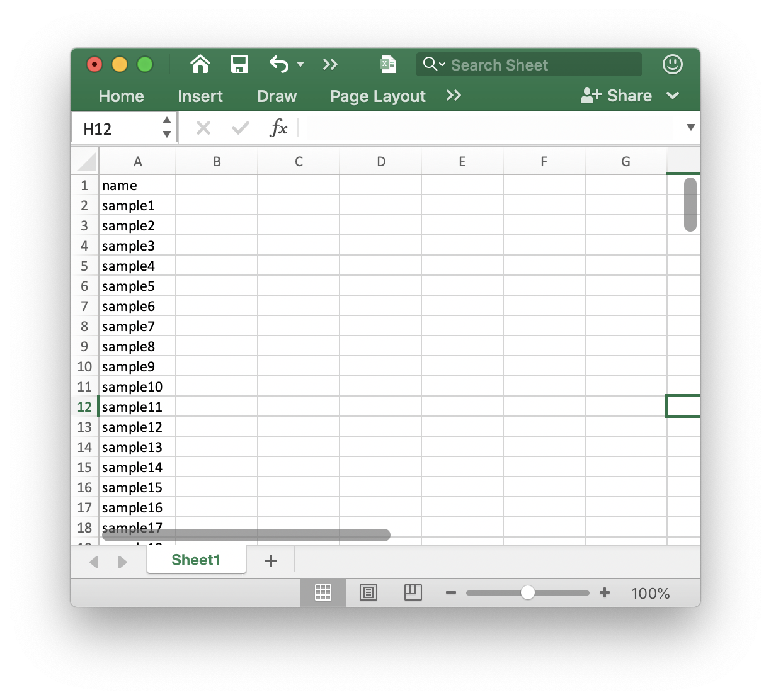Confirm the entry with the checkmark icon
The height and width of the screenshot is (700, 771).
(240, 128)
